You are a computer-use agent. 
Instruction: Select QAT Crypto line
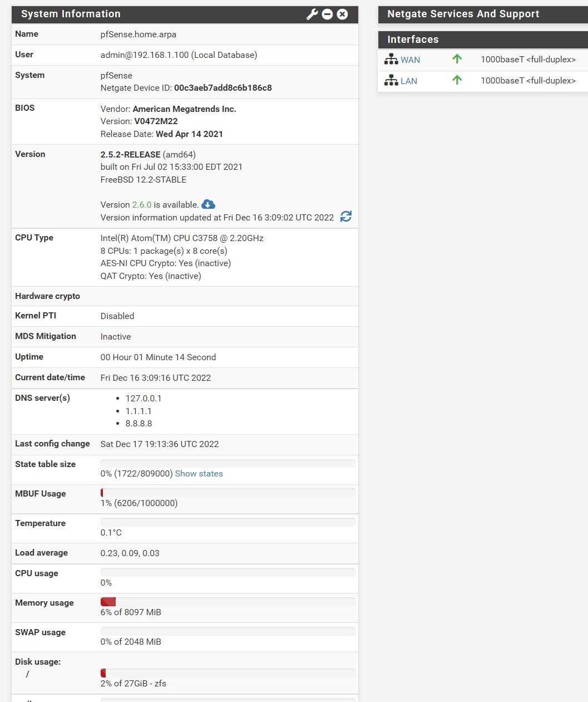click(151, 276)
